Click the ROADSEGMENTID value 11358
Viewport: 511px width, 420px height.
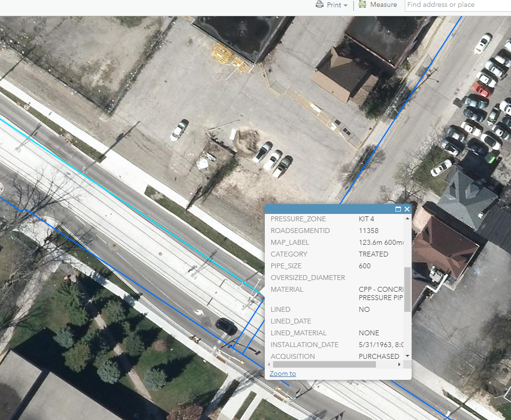[369, 231]
